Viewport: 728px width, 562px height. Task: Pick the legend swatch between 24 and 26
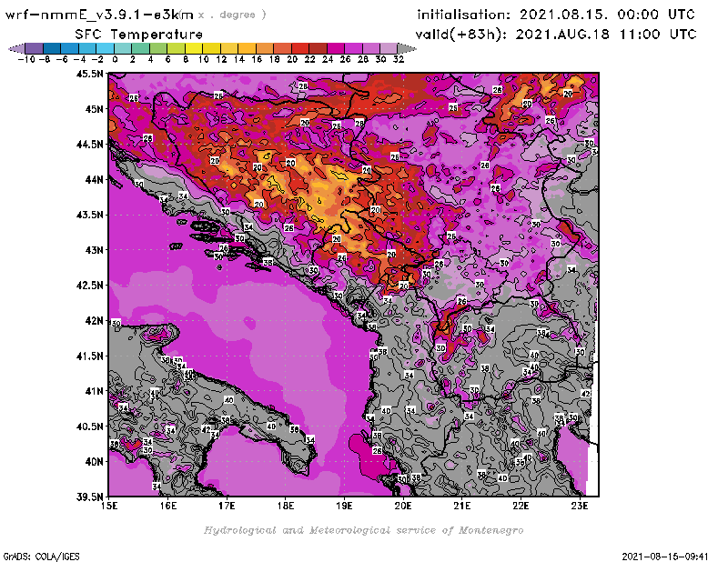pyautogui.click(x=335, y=48)
